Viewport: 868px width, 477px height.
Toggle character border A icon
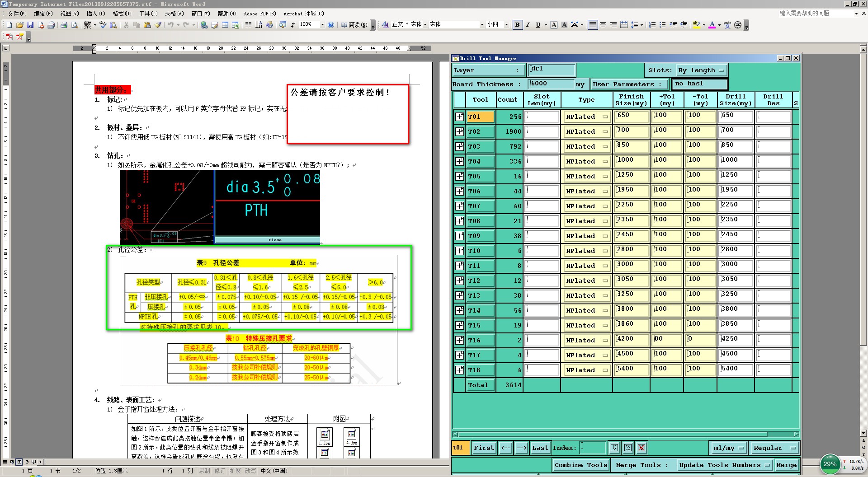click(554, 25)
